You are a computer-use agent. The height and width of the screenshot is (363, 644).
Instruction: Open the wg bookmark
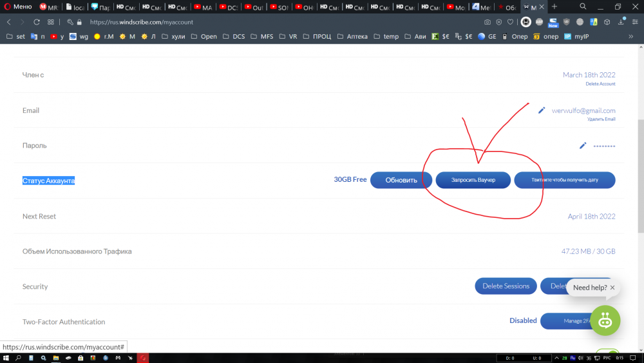(x=79, y=37)
